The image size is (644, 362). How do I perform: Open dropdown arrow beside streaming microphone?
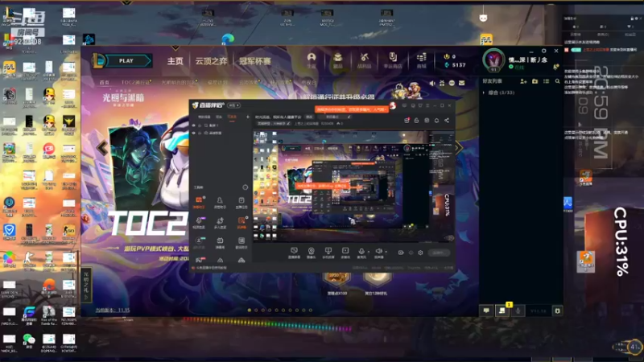click(x=369, y=252)
